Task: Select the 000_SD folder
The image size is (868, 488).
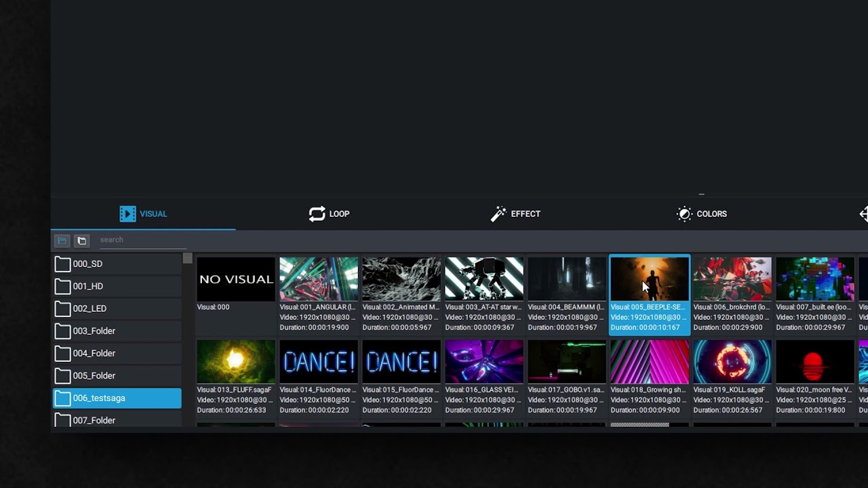Action: [117, 264]
